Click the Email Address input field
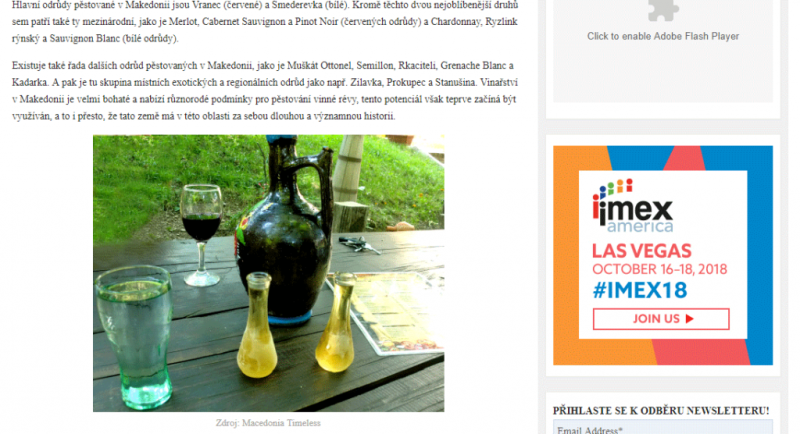The height and width of the screenshot is (434, 800). tap(663, 427)
